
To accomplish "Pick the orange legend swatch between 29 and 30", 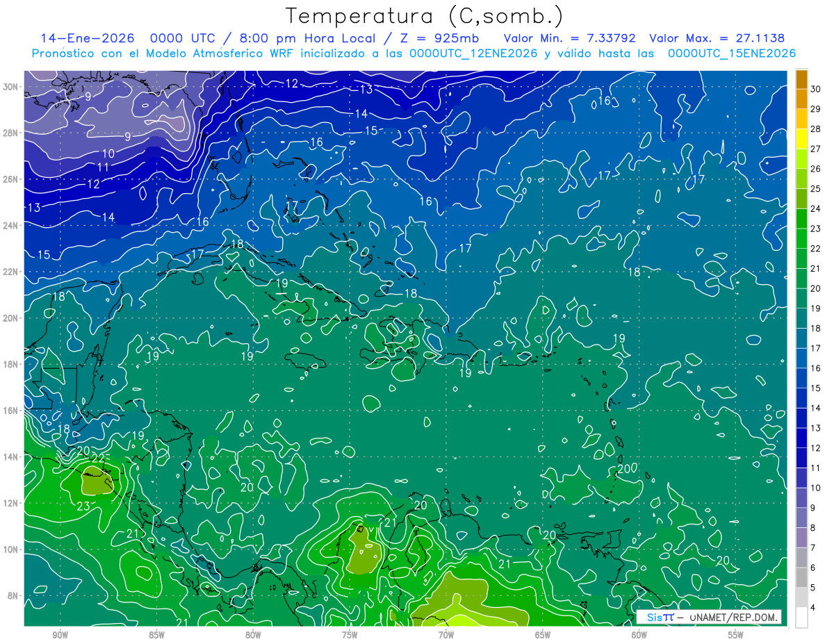I will click(801, 99).
